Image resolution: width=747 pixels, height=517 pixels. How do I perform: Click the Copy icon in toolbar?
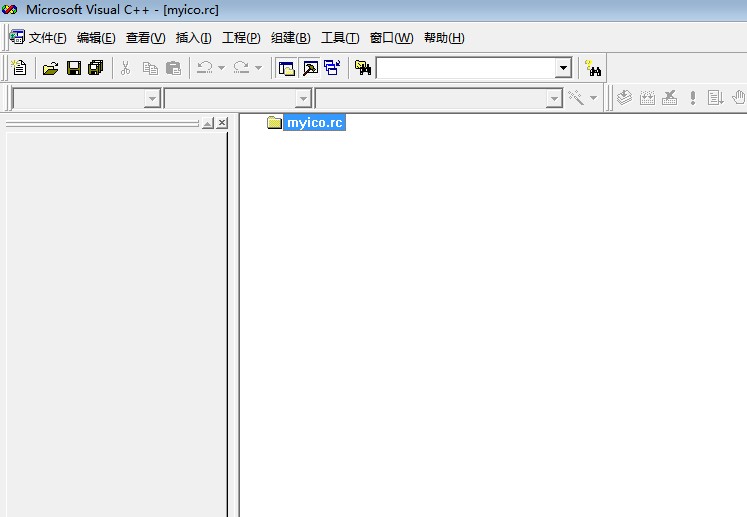tap(151, 68)
